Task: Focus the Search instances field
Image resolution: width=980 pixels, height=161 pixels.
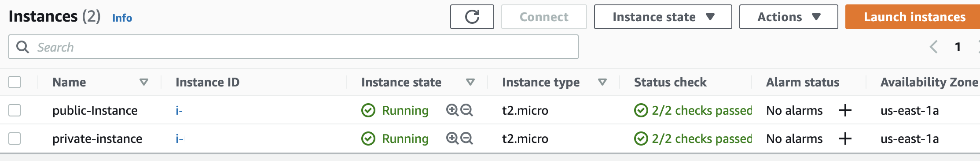Action: tap(293, 47)
